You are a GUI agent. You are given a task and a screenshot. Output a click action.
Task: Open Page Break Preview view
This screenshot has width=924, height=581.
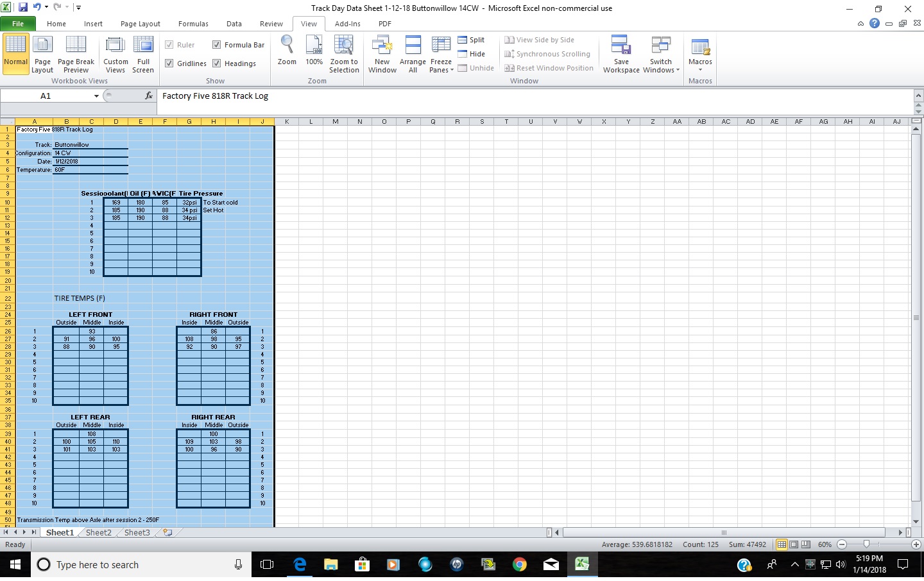coord(76,55)
